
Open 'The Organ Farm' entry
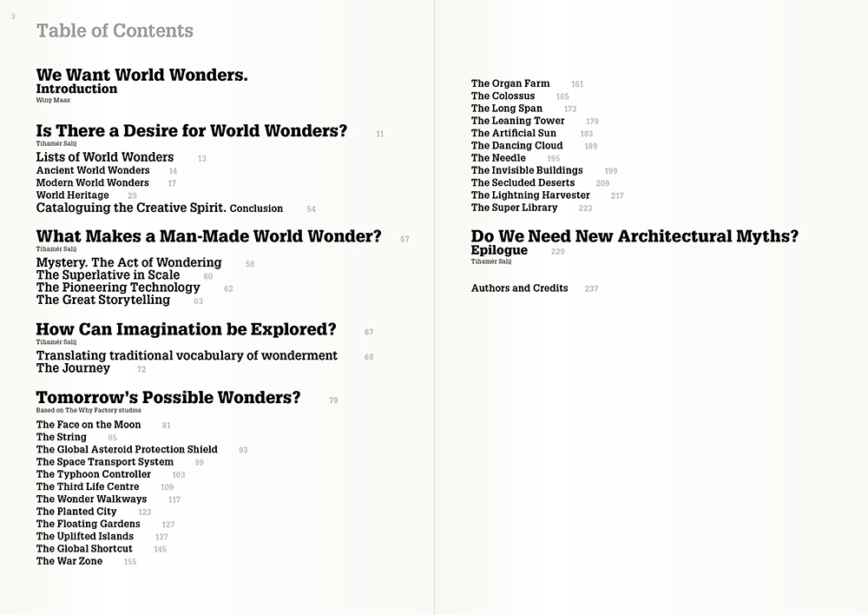click(x=510, y=83)
